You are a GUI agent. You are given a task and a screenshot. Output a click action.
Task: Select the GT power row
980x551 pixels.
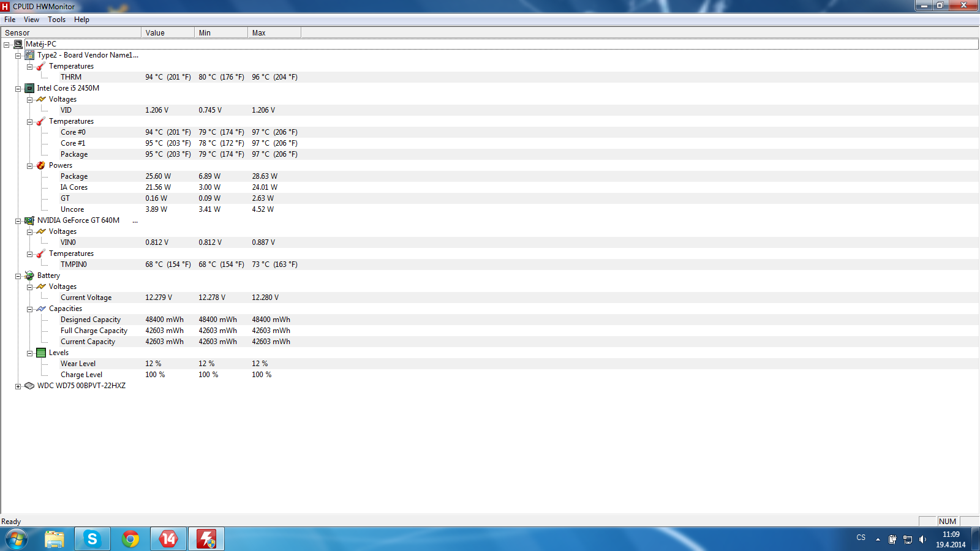point(490,198)
